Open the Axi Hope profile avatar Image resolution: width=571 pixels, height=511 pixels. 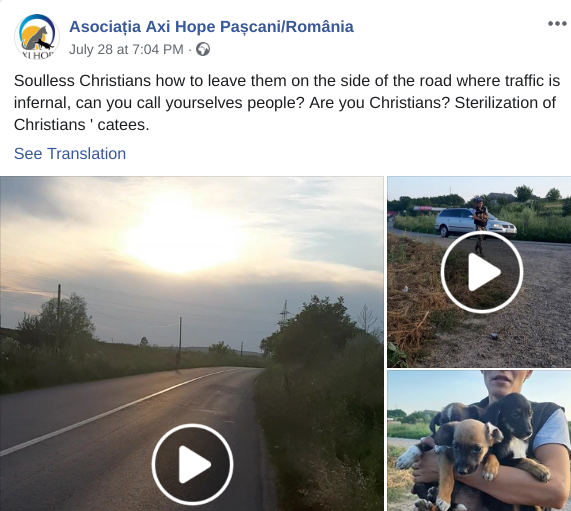coord(36,36)
